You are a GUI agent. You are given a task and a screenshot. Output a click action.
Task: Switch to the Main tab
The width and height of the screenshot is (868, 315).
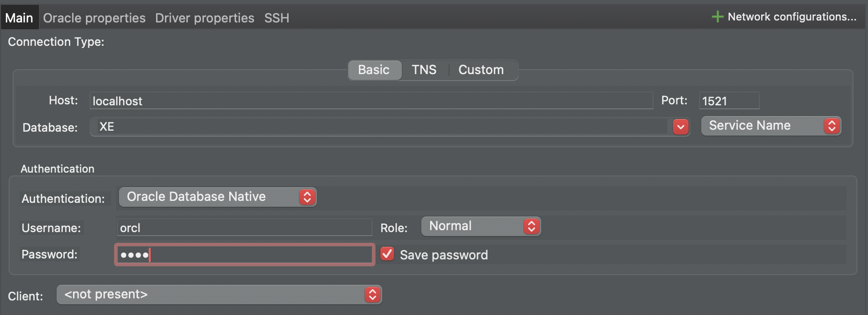[19, 18]
